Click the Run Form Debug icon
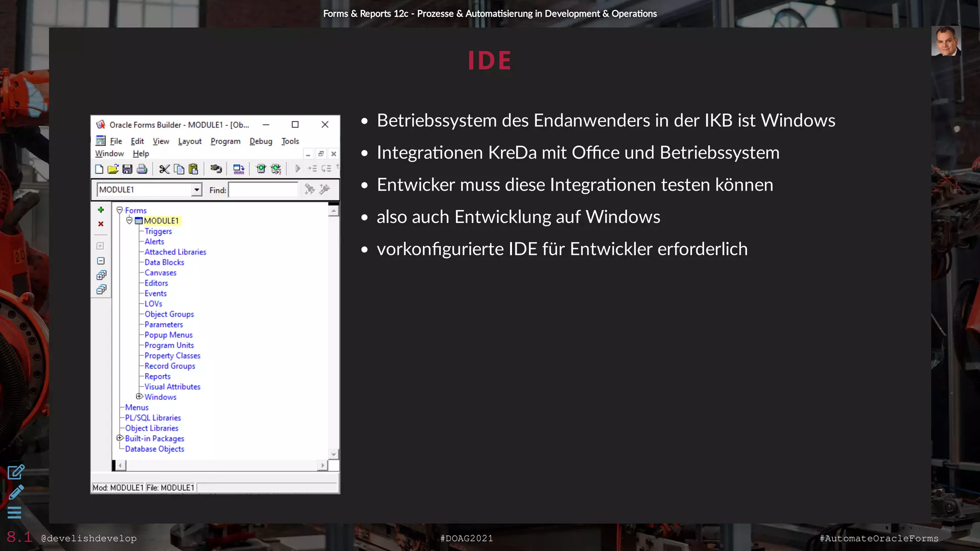980x551 pixels. [276, 169]
